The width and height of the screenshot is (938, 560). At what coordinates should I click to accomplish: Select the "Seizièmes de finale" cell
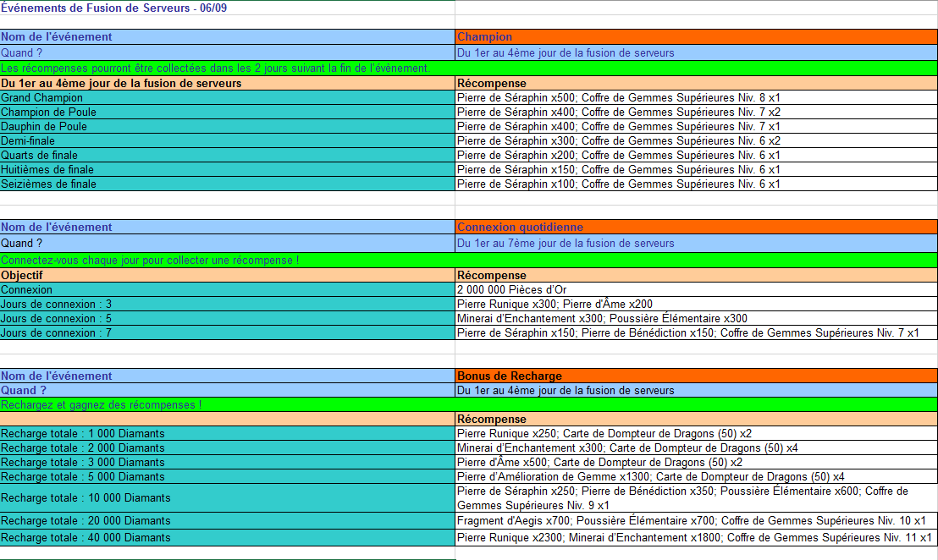[x=227, y=184]
